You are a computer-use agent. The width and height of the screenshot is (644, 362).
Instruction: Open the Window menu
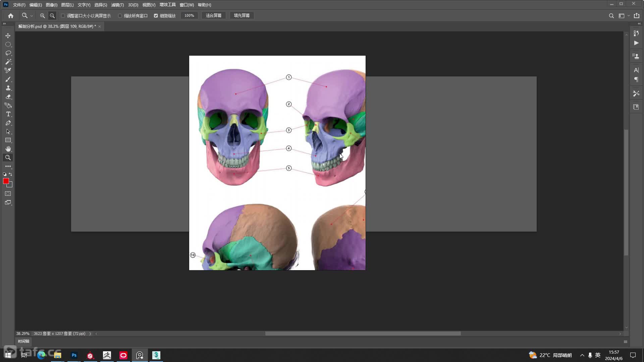[x=187, y=5]
